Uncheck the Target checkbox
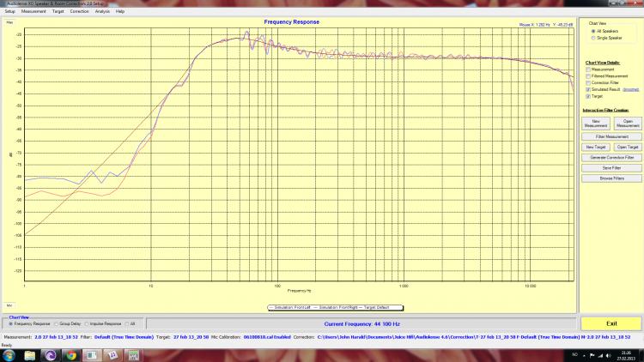The height and width of the screenshot is (362, 644). pos(588,96)
